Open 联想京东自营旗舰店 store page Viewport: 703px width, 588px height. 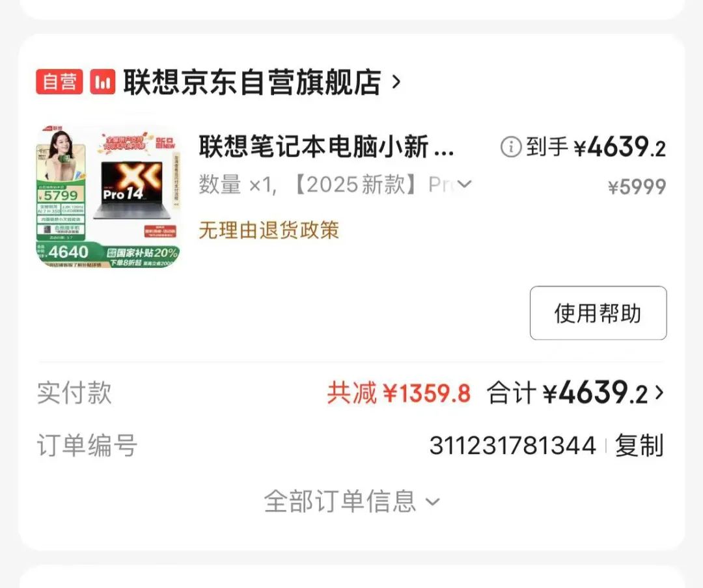[253, 82]
